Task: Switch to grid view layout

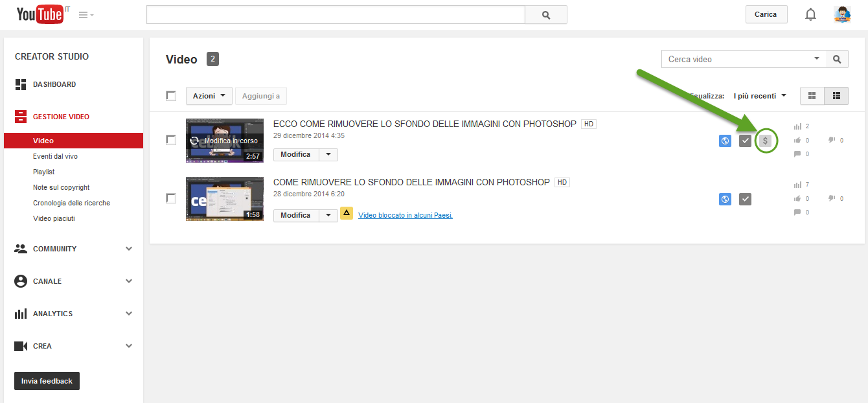Action: pos(812,96)
